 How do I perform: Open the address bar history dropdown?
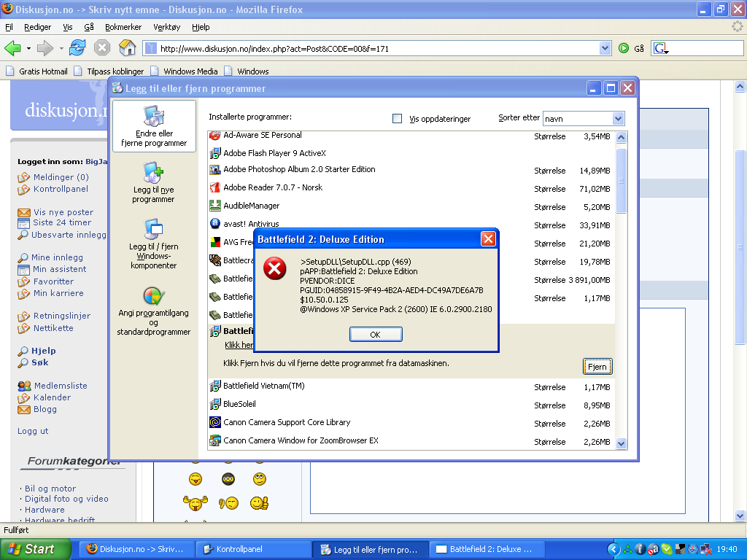tap(605, 48)
